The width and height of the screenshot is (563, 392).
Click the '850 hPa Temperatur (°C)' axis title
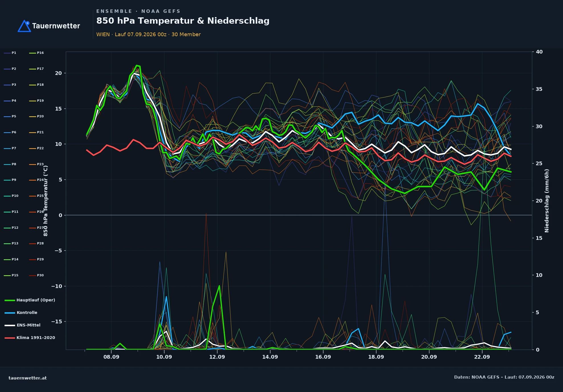click(46, 201)
